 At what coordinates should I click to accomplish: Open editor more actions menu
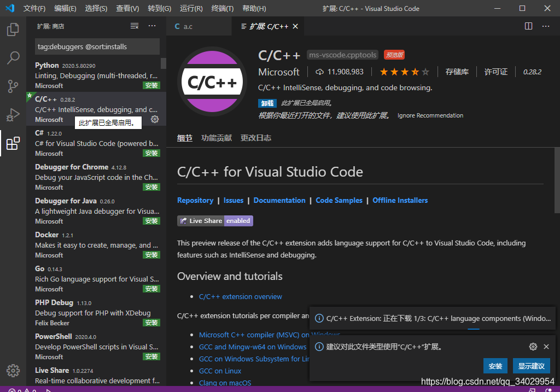point(546,26)
